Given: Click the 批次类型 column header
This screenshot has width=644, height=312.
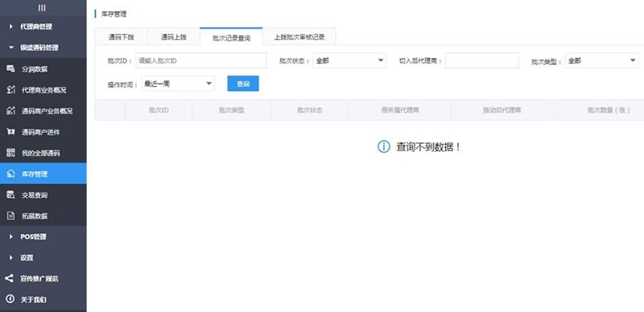Looking at the screenshot, I should pos(232,110).
